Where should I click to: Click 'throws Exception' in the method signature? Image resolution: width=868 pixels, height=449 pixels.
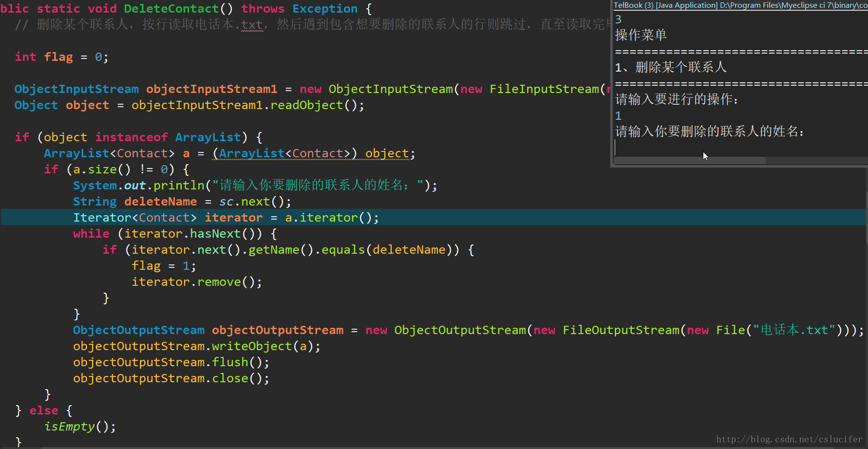tap(300, 9)
